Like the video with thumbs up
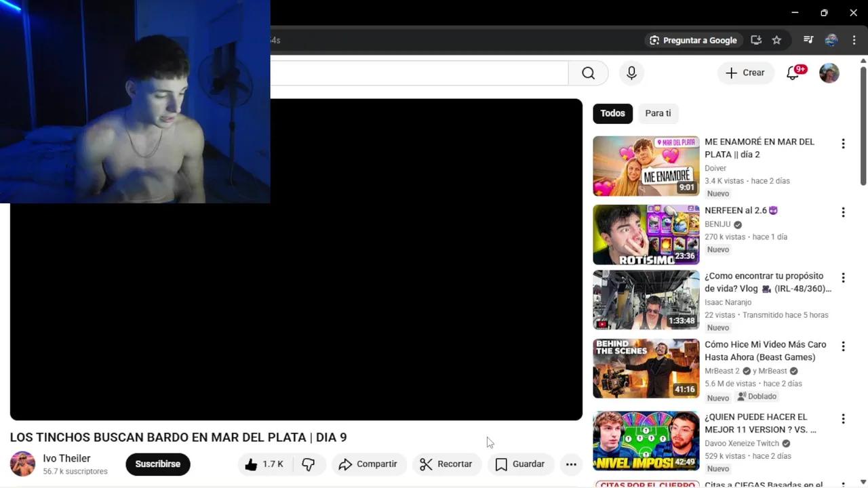 (x=251, y=464)
